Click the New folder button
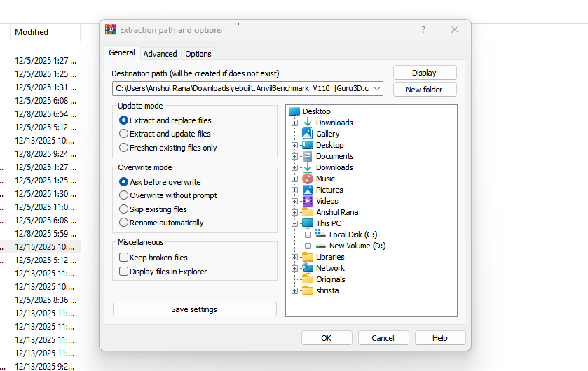Screen dimensions: 588x371 (425, 90)
